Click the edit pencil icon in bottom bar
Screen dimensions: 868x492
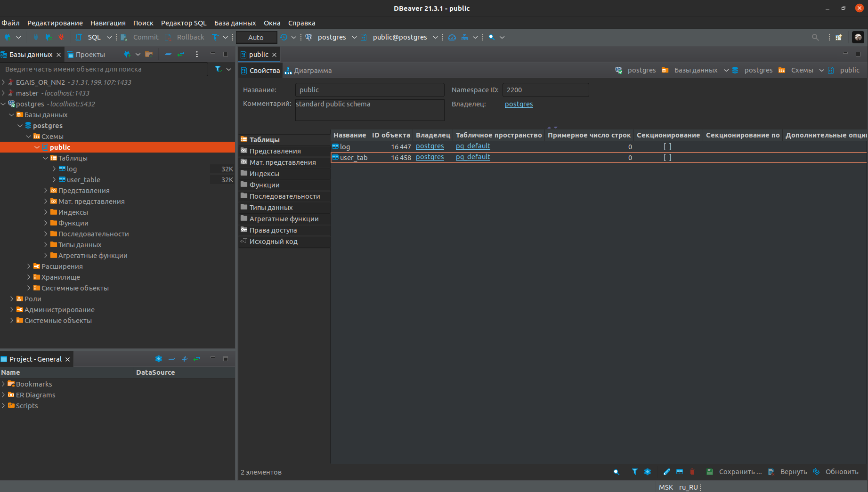click(x=666, y=472)
